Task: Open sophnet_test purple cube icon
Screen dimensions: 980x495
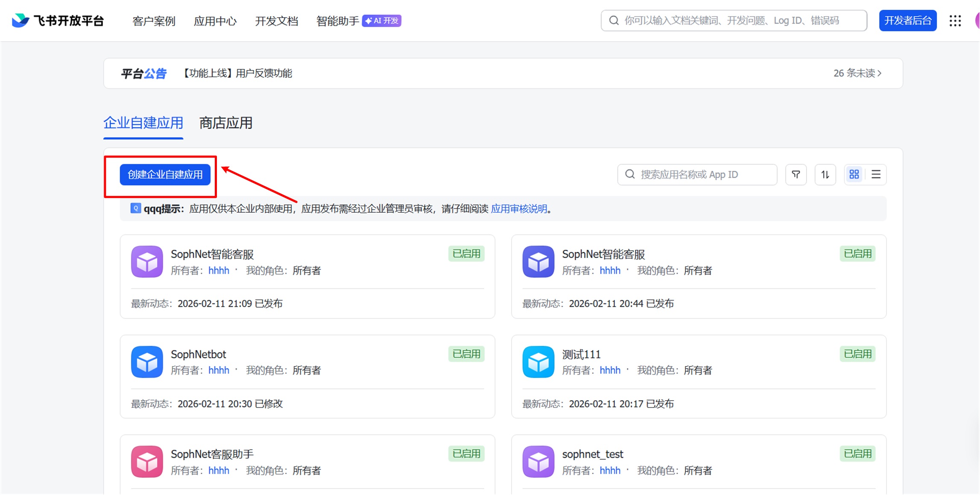Action: (538, 462)
